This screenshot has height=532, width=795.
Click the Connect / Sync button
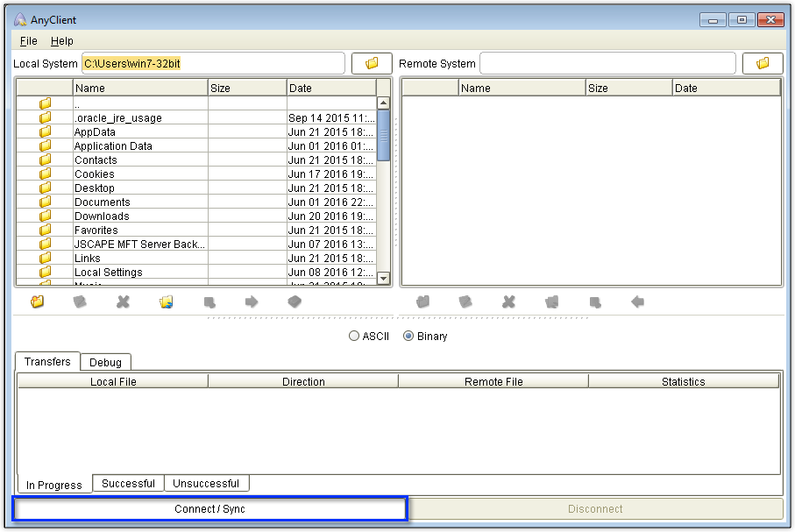(x=209, y=508)
